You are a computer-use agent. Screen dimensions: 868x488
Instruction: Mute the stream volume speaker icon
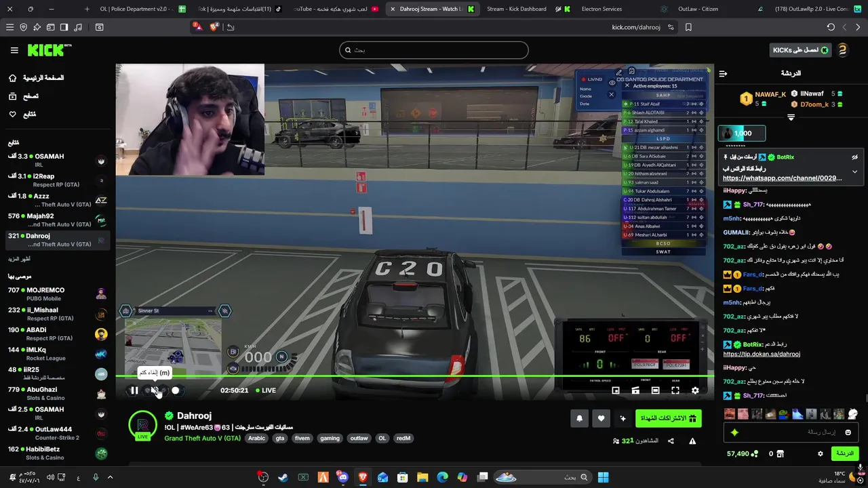point(155,390)
